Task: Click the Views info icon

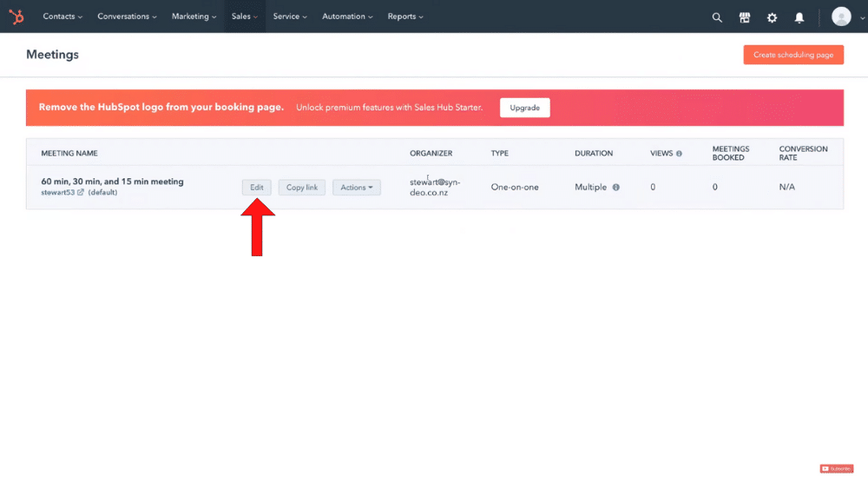Action: pyautogui.click(x=679, y=154)
